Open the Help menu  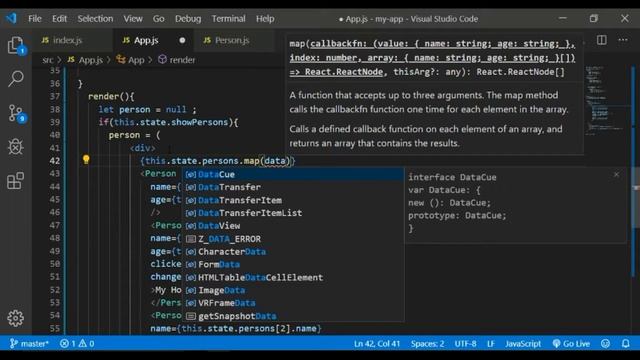coord(265,19)
